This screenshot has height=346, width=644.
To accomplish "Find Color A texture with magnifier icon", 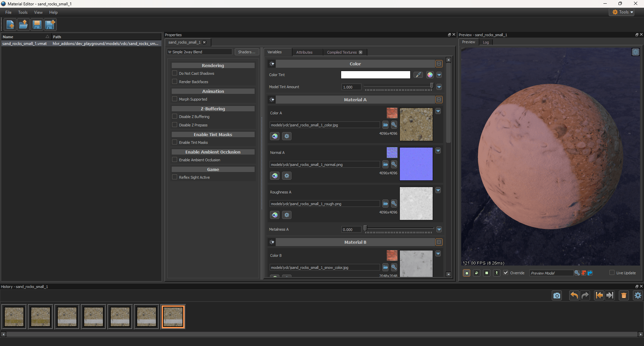I will pos(394,125).
